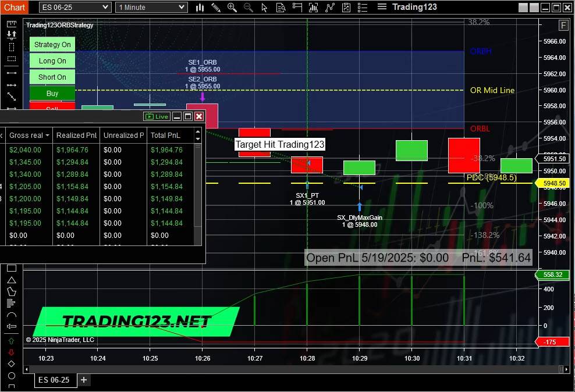This screenshot has height=392, width=575.
Task: Click the red -175 axis marker
Action: tap(553, 342)
